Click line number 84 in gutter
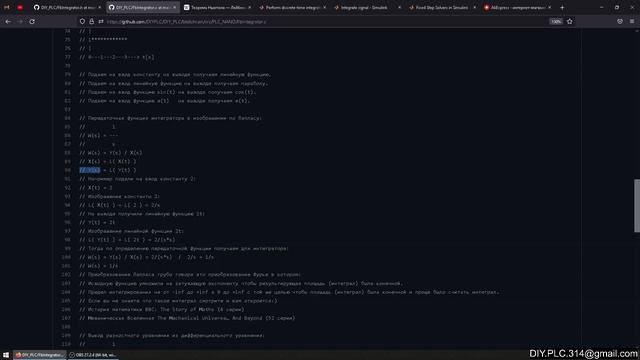This screenshot has height=360, width=640. (67, 118)
